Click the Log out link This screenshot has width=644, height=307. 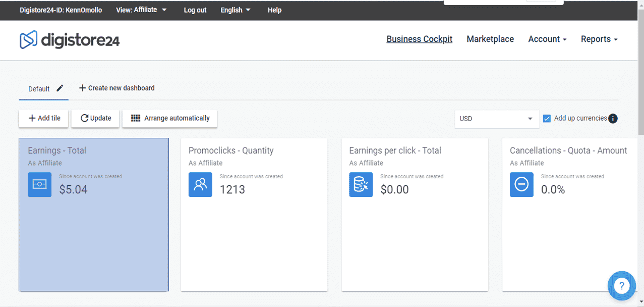point(195,10)
